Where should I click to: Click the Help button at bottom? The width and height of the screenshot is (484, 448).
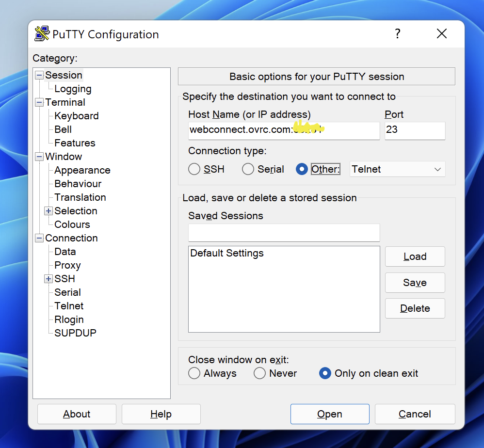pyautogui.click(x=161, y=414)
